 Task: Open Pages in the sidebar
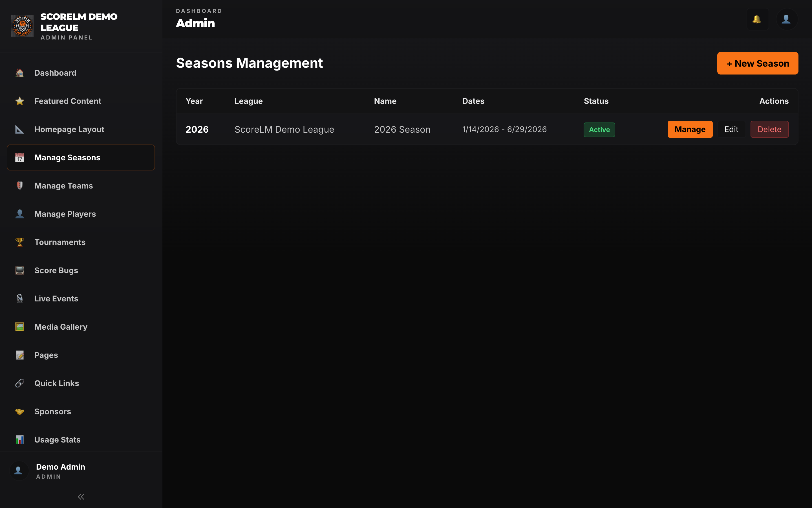81,355
